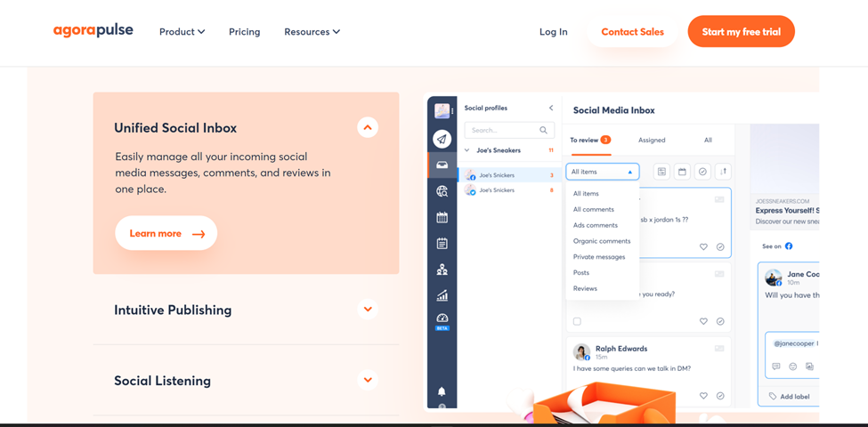Viewport: 868px width, 427px height.
Task: Click the calendar date filter icon in toolbar
Action: coord(682,172)
